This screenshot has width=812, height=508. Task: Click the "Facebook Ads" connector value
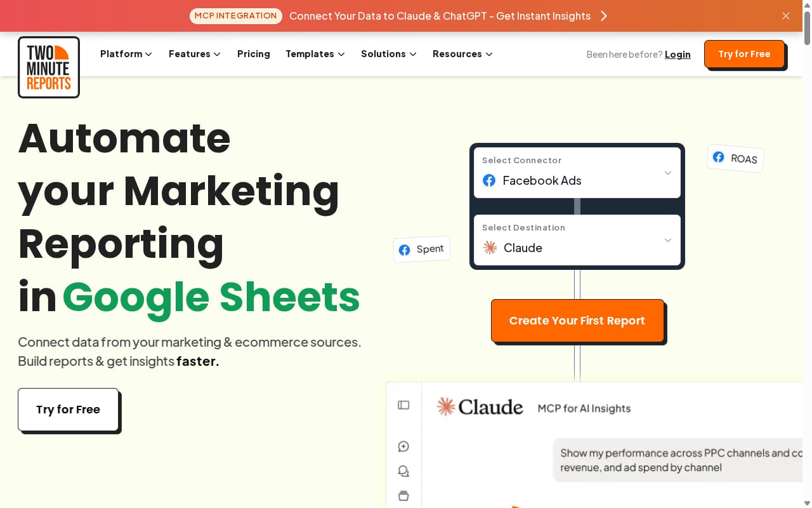point(542,180)
